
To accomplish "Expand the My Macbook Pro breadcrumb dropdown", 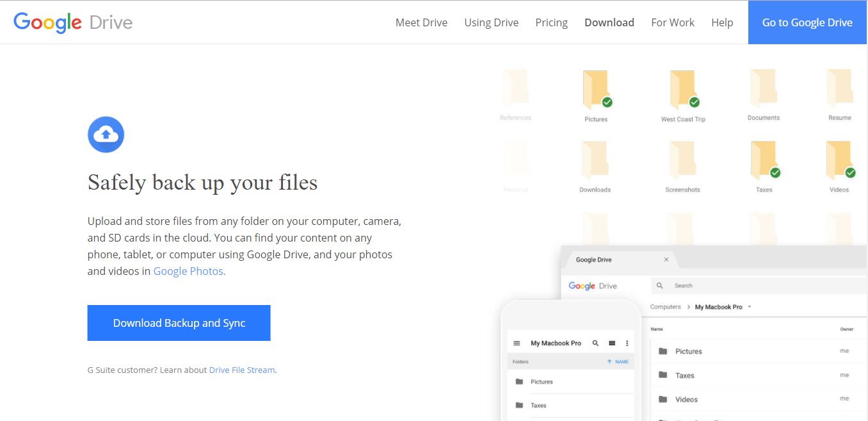I will click(x=750, y=307).
